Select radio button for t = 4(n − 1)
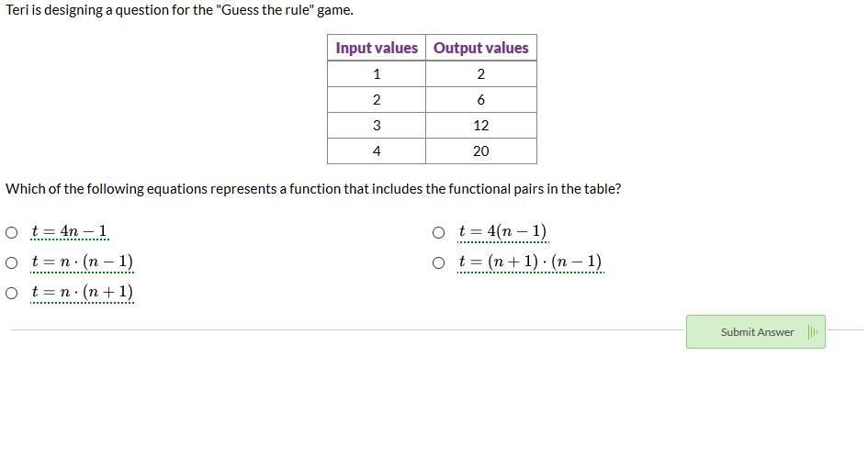This screenshot has height=468, width=868. (438, 232)
